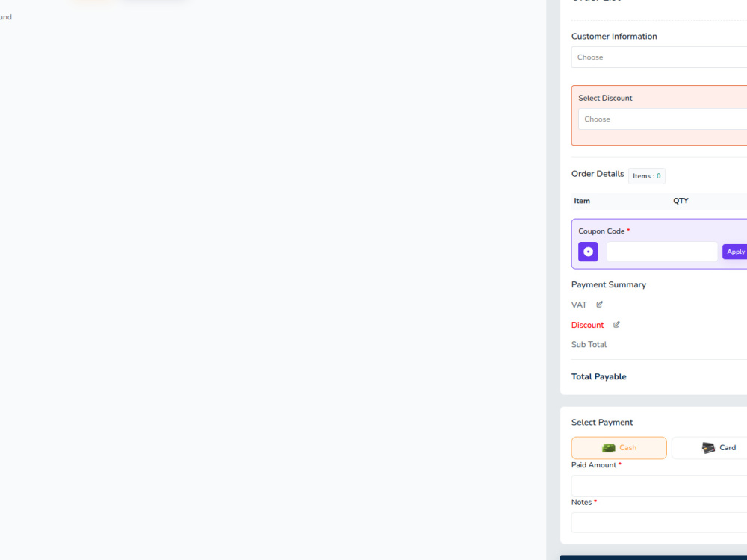Click the Order Details heading

click(598, 174)
